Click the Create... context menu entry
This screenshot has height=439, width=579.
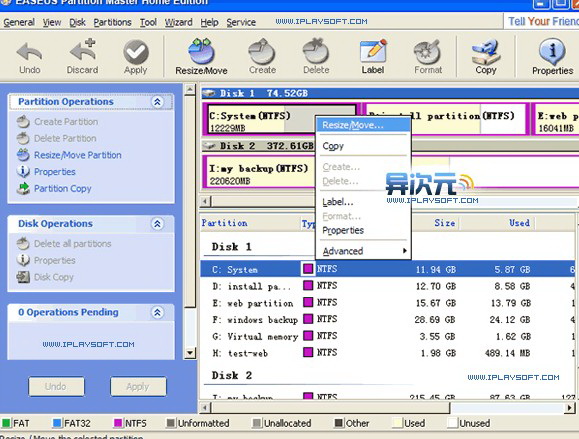(363, 167)
